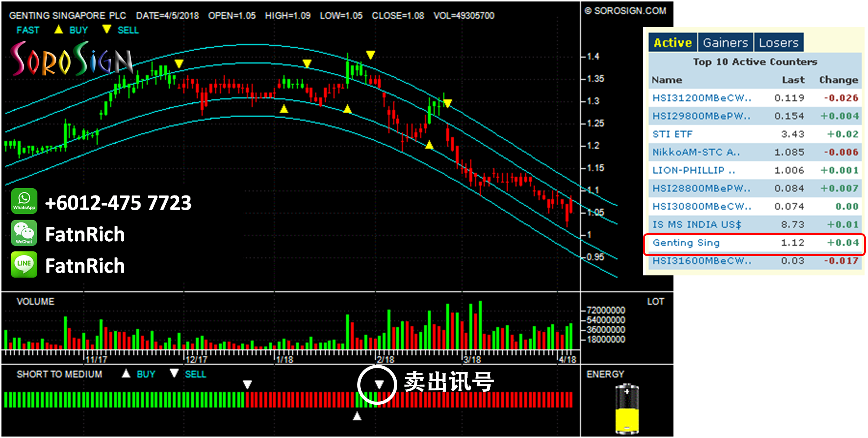Click the Change column header

pos(838,80)
